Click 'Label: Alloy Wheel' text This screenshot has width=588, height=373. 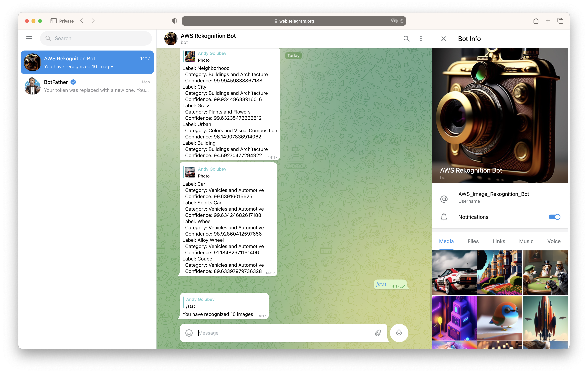coord(203,240)
